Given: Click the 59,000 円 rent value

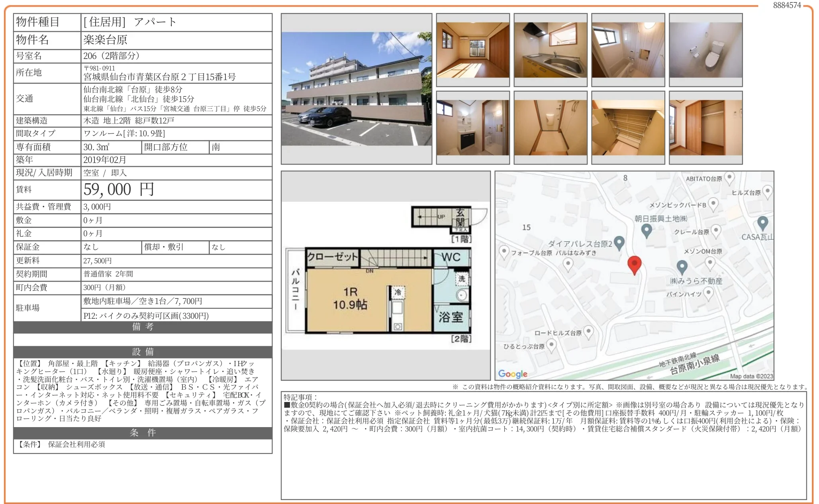Looking at the screenshot, I should tap(119, 190).
